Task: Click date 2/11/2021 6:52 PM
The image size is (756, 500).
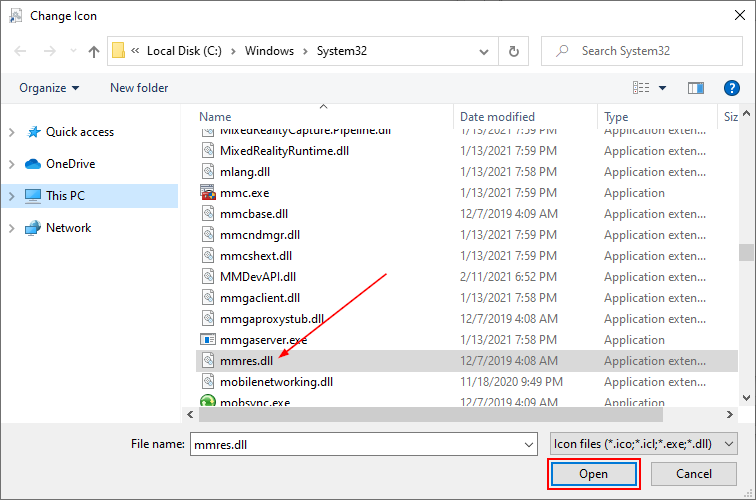Action: [x=508, y=277]
